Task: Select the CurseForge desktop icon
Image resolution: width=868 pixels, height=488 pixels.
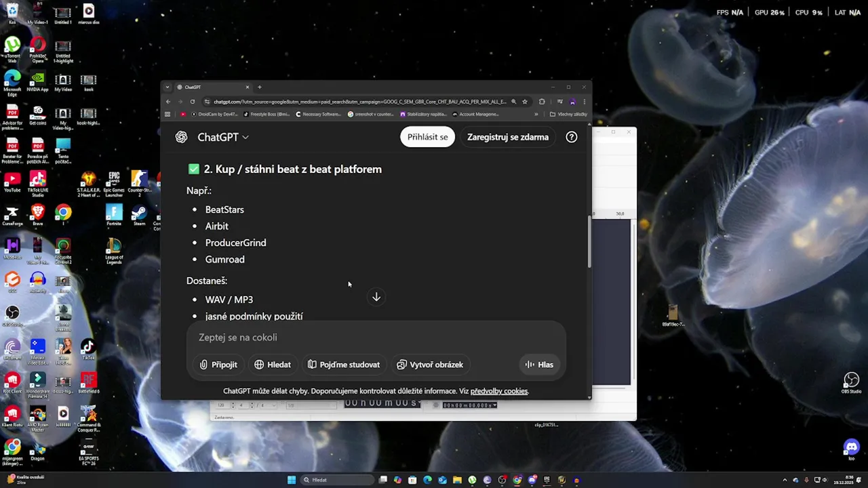Action: [12, 216]
